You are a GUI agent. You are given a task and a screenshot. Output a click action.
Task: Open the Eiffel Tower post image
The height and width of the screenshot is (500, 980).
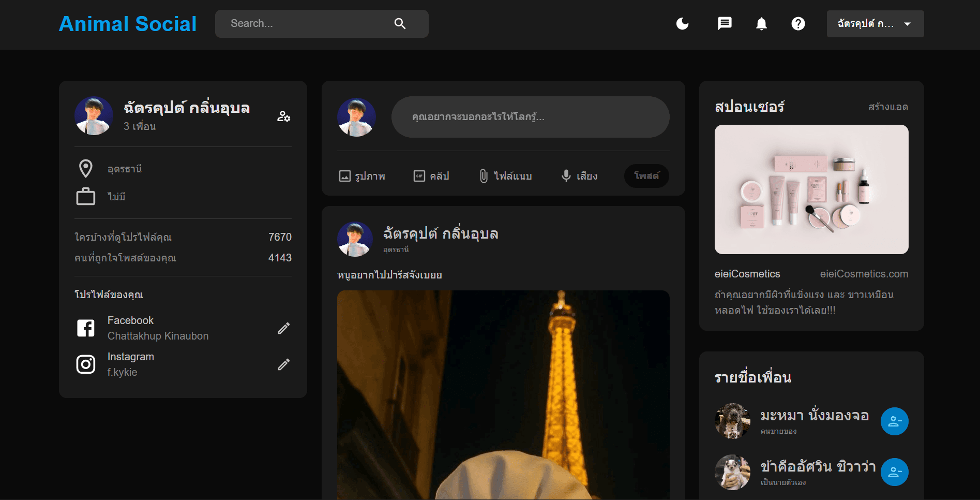(503, 395)
